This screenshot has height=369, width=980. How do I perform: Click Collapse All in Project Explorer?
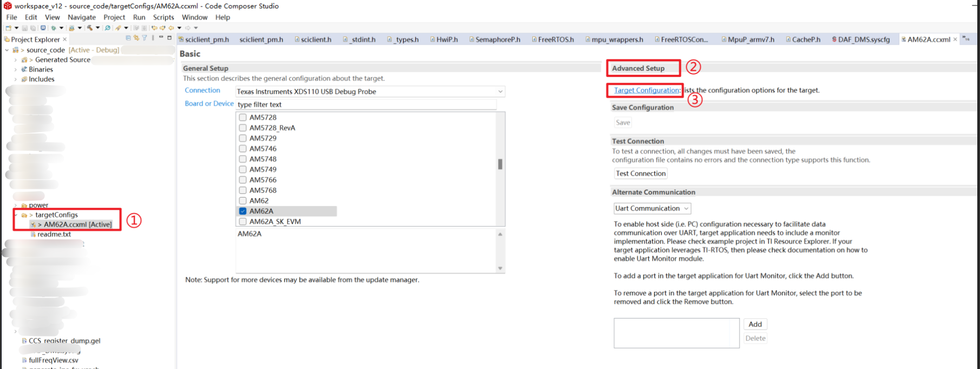coord(128,38)
